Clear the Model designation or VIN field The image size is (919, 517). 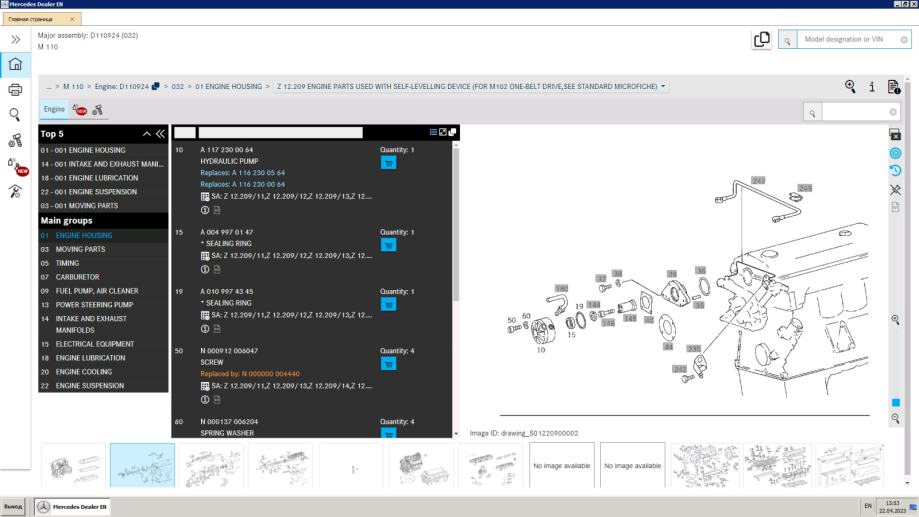pos(904,40)
